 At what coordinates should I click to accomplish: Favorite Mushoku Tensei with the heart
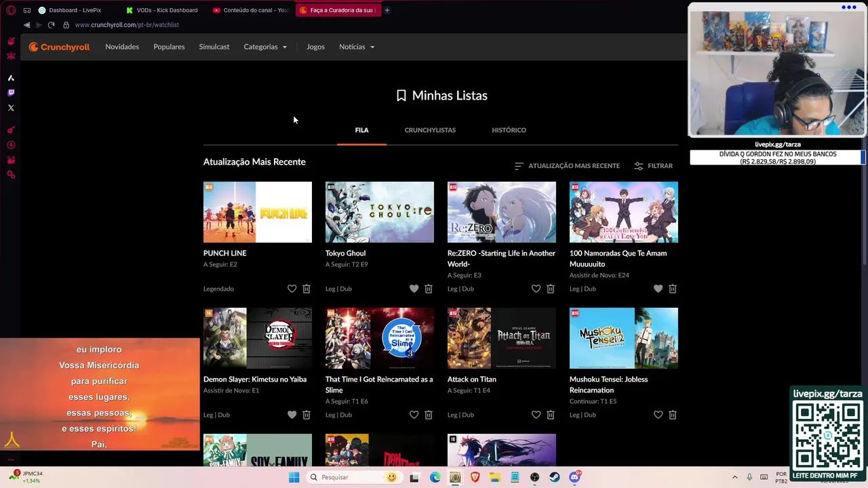coord(658,415)
